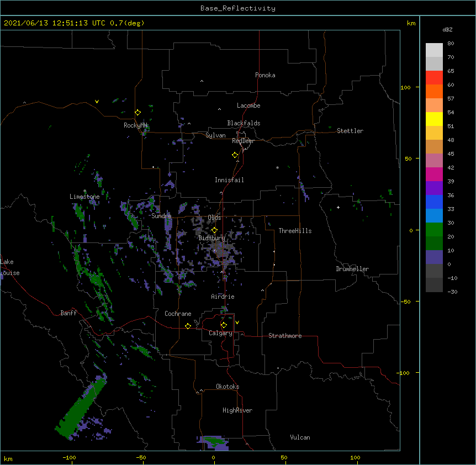Click the Cochrane town label
Screen dimensions: 476x465
pos(178,314)
